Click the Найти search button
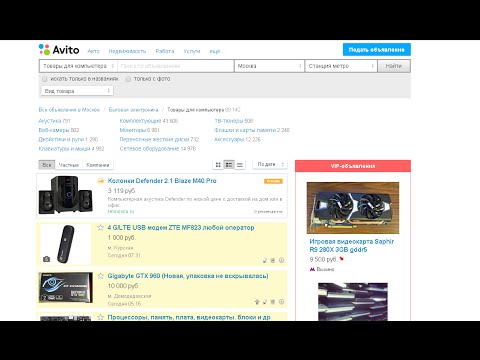 [394, 66]
